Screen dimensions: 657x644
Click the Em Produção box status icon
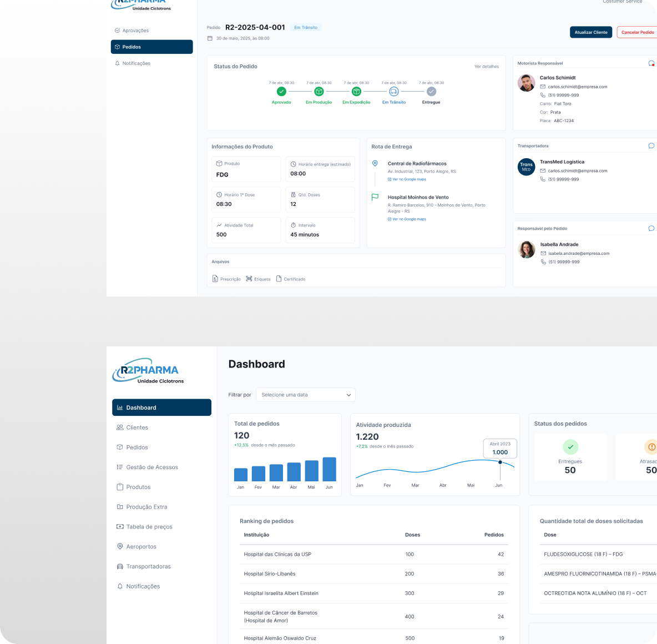pos(319,92)
